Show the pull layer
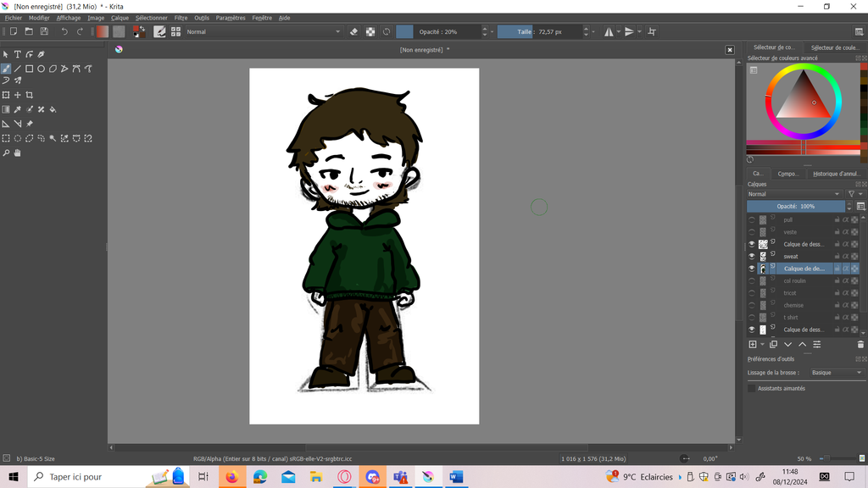Image resolution: width=868 pixels, height=488 pixels. tap(751, 219)
